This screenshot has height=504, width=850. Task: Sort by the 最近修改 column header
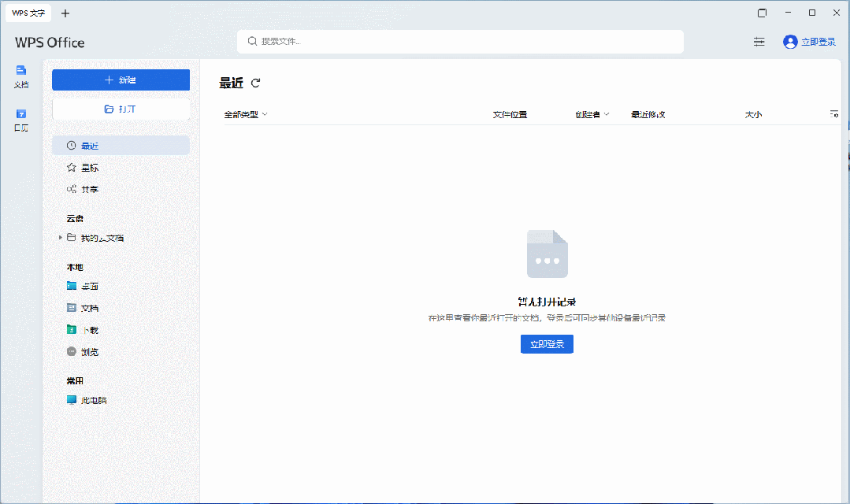point(648,114)
